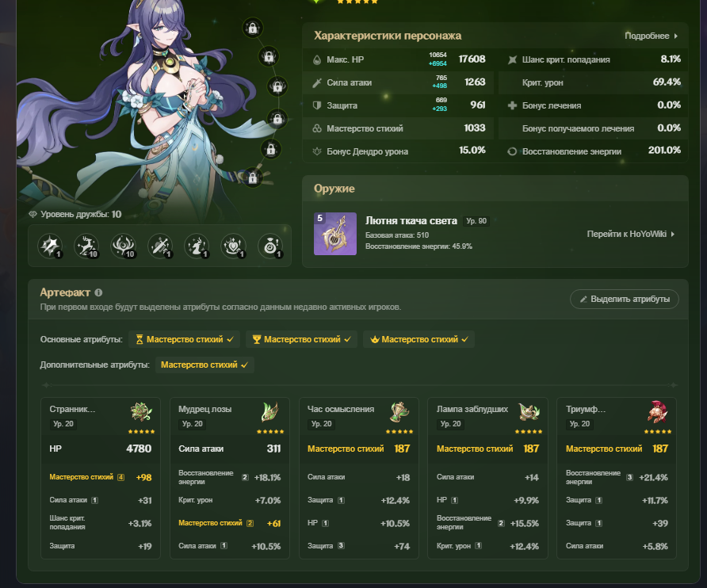707x588 pixels.
Task: Select the Час осмысления artifact title
Action: (341, 410)
